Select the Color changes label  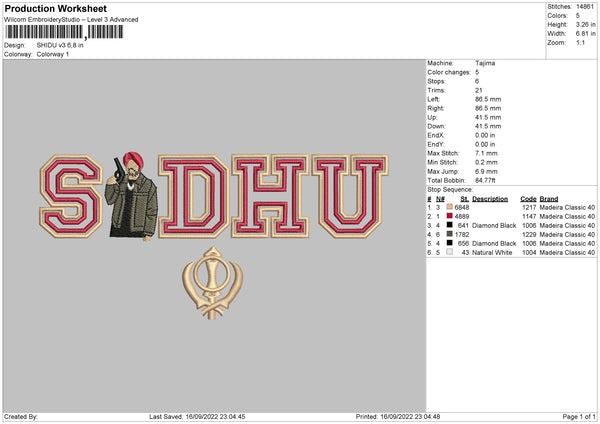(x=449, y=72)
